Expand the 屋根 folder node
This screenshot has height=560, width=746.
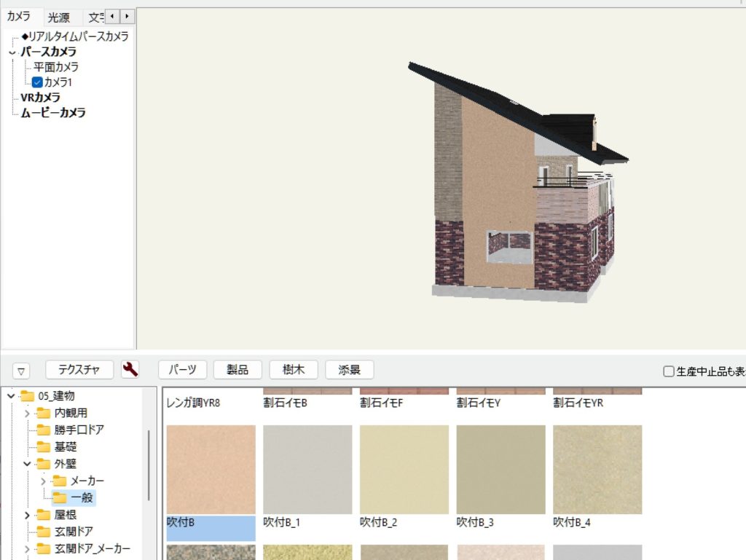click(28, 515)
